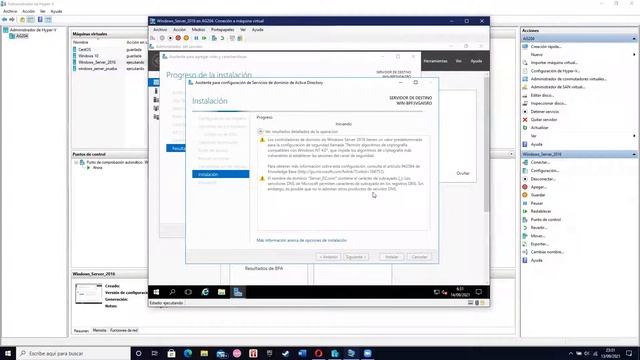
Task: Open host Microsoft Store taskbar icon
Action: click(x=171, y=353)
